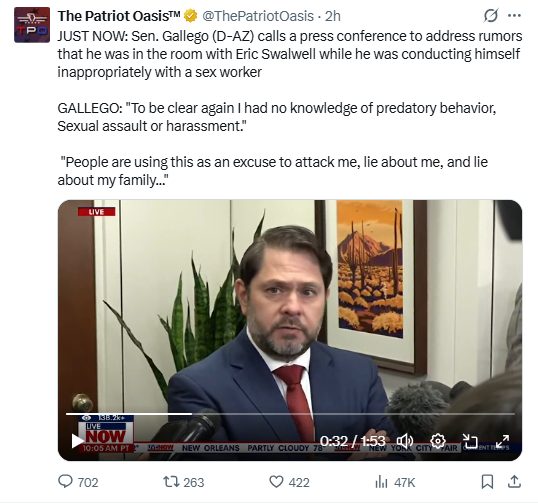Click the gold verified badge icon
Viewport: 538px width, 504px height.
190,16
